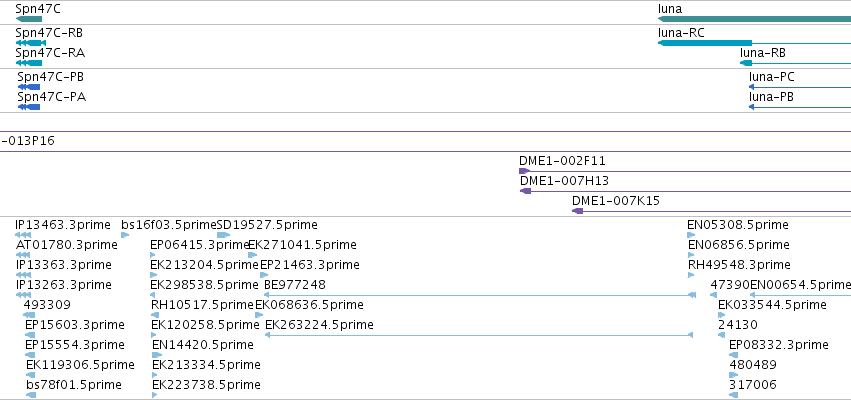
Task: Click the bs16f03.5prime EST glyph
Action: click(x=125, y=235)
